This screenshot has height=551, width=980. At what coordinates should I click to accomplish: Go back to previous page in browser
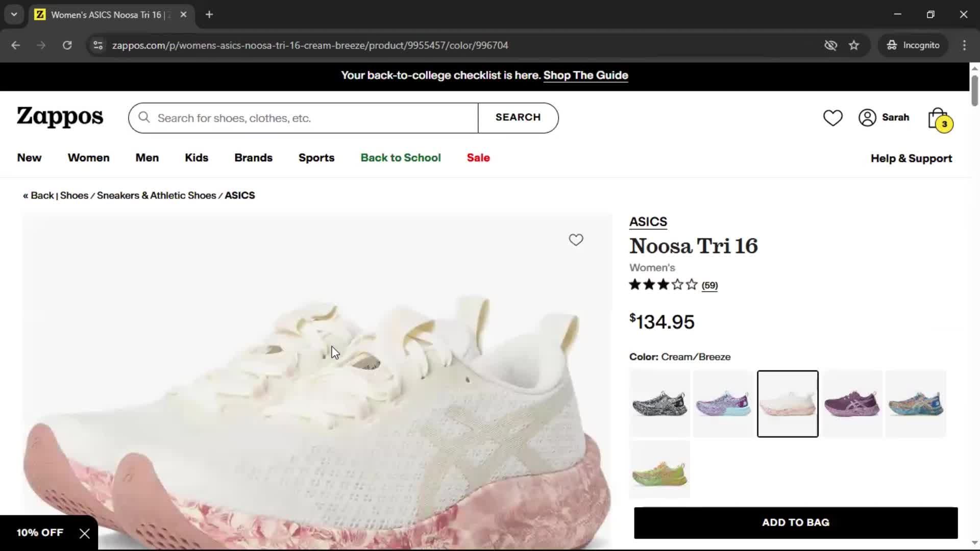[x=16, y=45]
